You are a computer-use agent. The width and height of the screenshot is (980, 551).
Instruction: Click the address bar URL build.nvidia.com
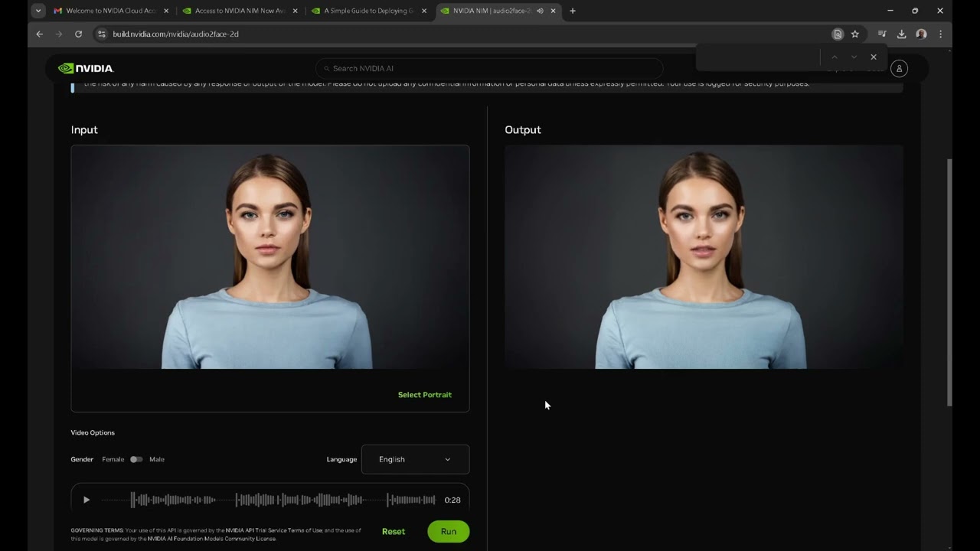[175, 34]
